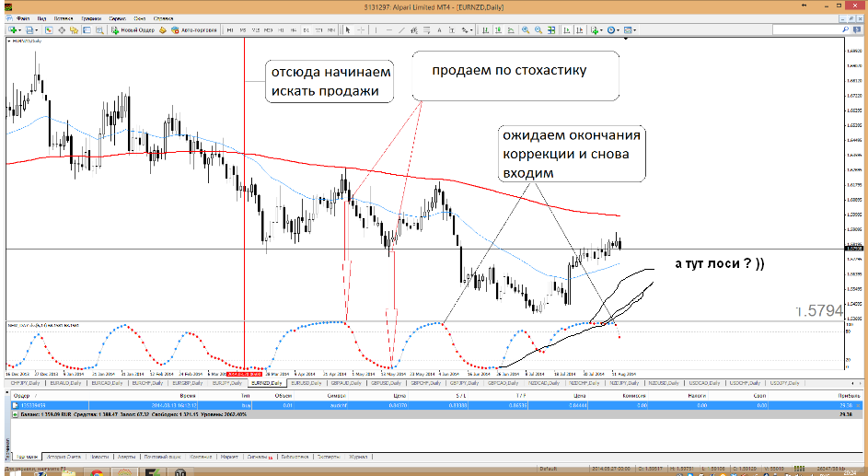Select the cursor arrow tool
This screenshot has width=868, height=476.
pos(348,29)
